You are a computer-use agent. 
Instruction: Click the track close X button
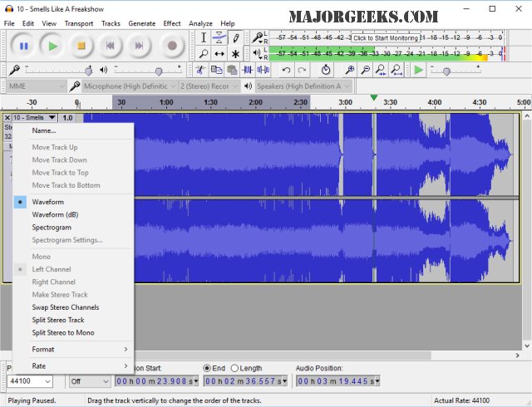(7, 118)
